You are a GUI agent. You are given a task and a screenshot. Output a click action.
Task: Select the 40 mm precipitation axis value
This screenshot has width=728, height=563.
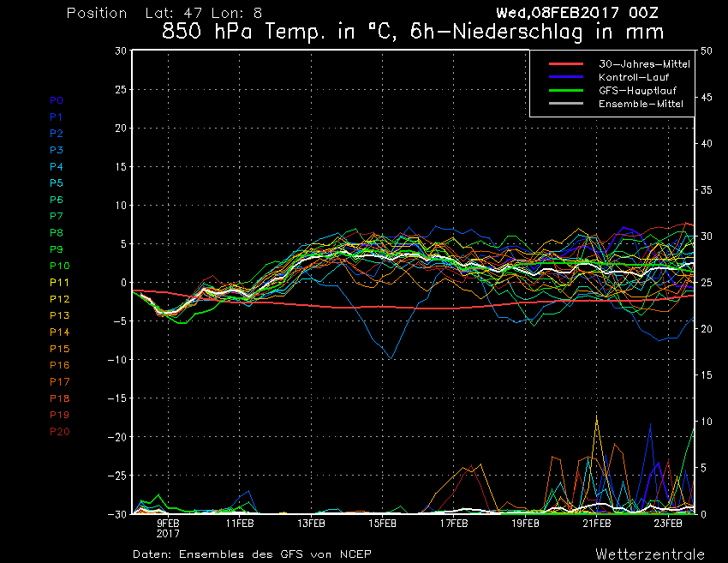(707, 144)
